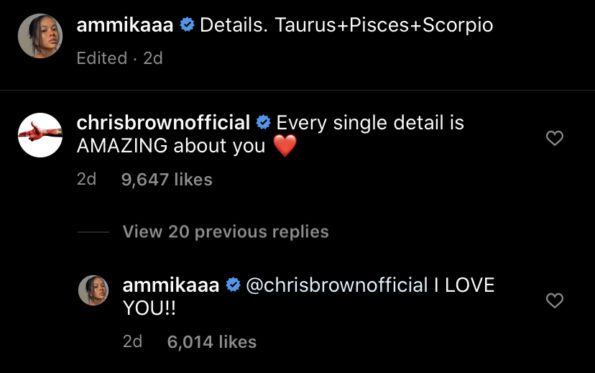This screenshot has height=373, width=595.
Task: View the 6,014 likes list
Action: pos(212,342)
